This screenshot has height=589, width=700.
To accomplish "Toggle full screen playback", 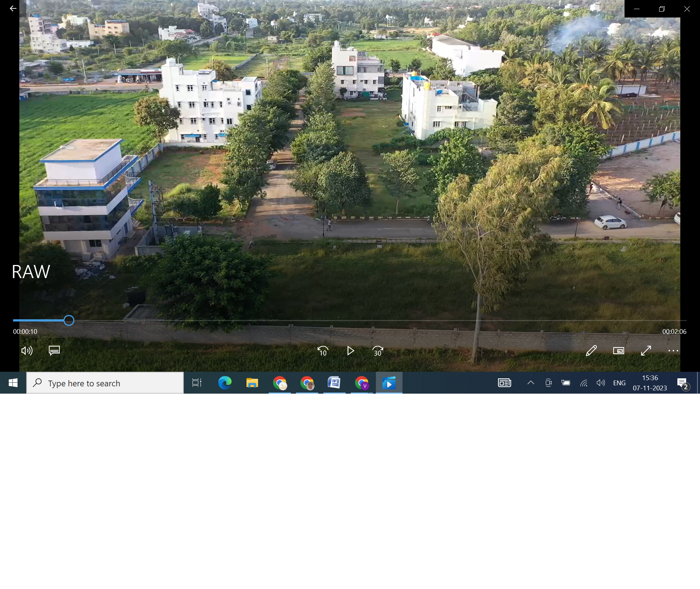I will (x=646, y=351).
